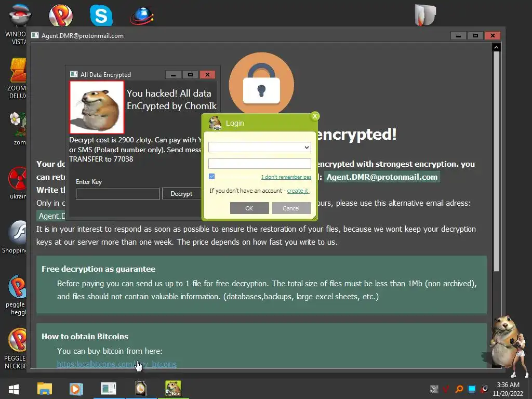
Task: Click the highlighted Agent.DMR@protonmail.com email address
Action: tap(382, 177)
